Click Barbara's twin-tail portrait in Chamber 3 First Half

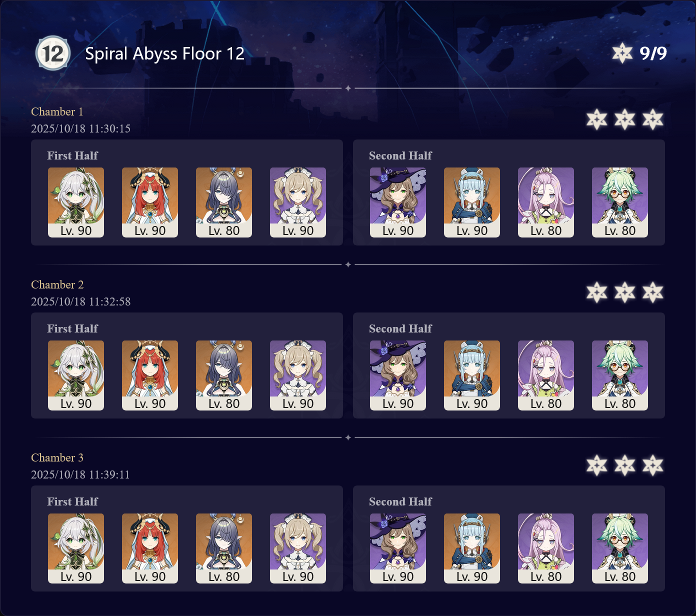(298, 548)
